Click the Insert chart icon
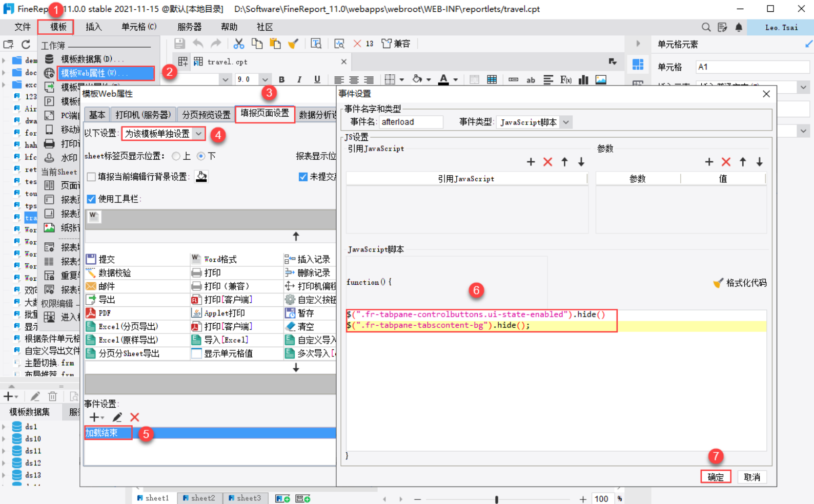814x504 pixels. pyautogui.click(x=583, y=79)
